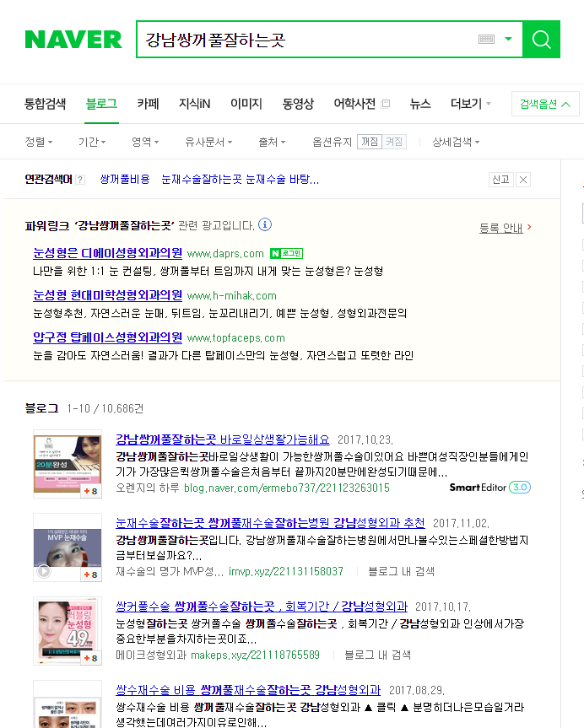This screenshot has height=728, width=584.
Task: Open post 쌍커풀수술 쌍꺼풀수술잘하는곳, 회복기간
Action: tap(261, 607)
